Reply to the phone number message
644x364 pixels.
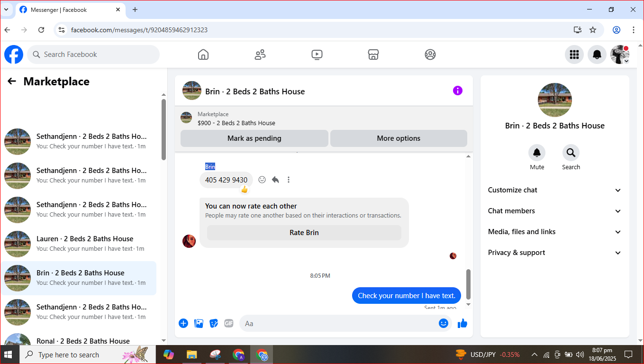click(x=275, y=180)
